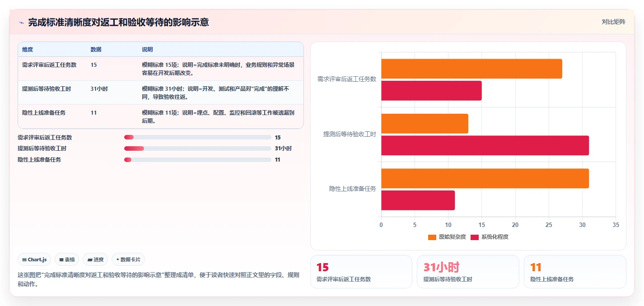644x306 pixels.
Task: Click the orange bar for 隐性上线准备任务
Action: pos(485,178)
